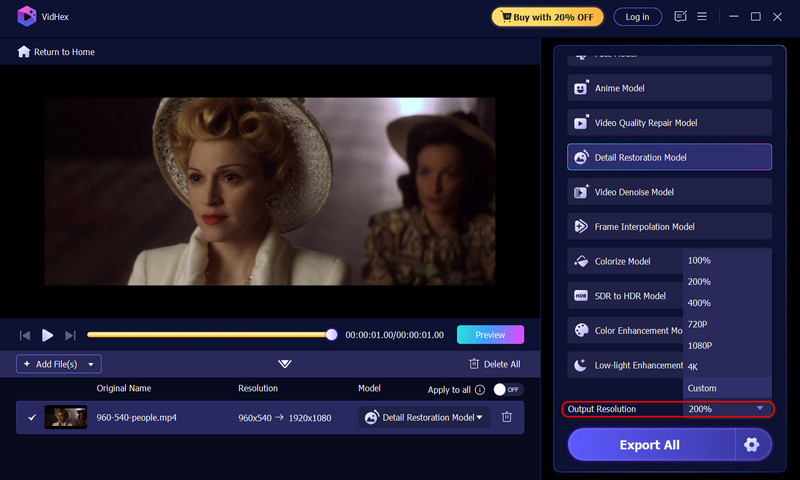The width and height of the screenshot is (800, 480).
Task: Click the 1920x1080 target resolution text
Action: click(x=310, y=418)
